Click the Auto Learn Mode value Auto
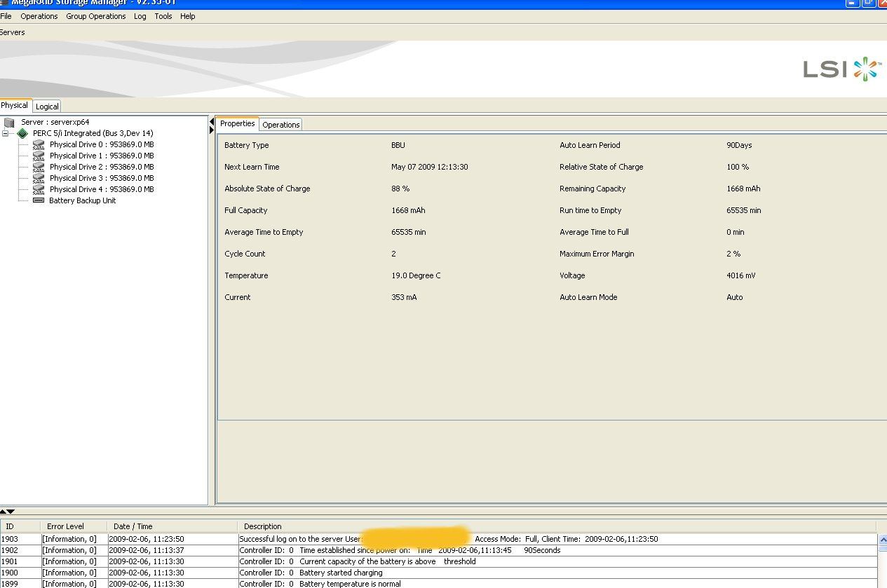The width and height of the screenshot is (887, 588). (734, 297)
